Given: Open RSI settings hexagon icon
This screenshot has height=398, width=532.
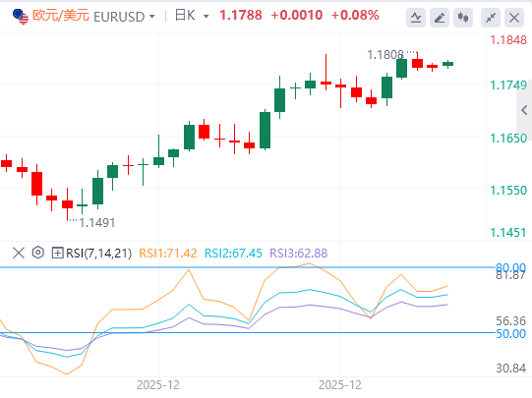Looking at the screenshot, I should 38,253.
